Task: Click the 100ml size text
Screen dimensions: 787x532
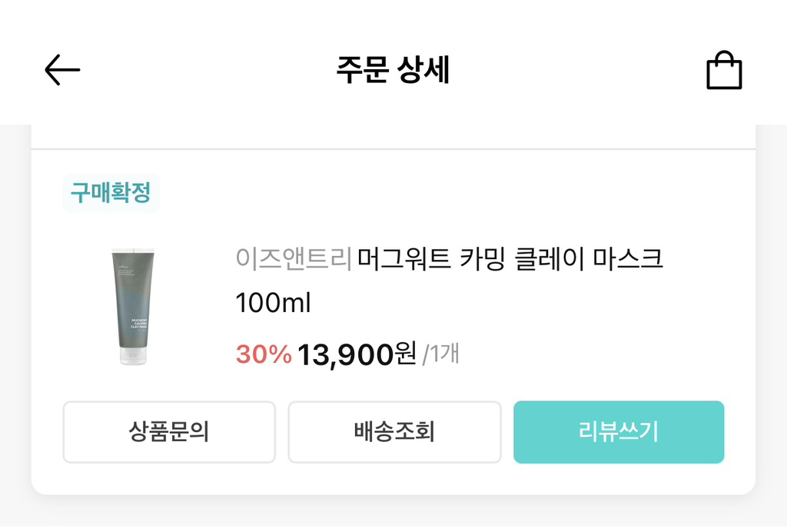Action: [x=273, y=303]
